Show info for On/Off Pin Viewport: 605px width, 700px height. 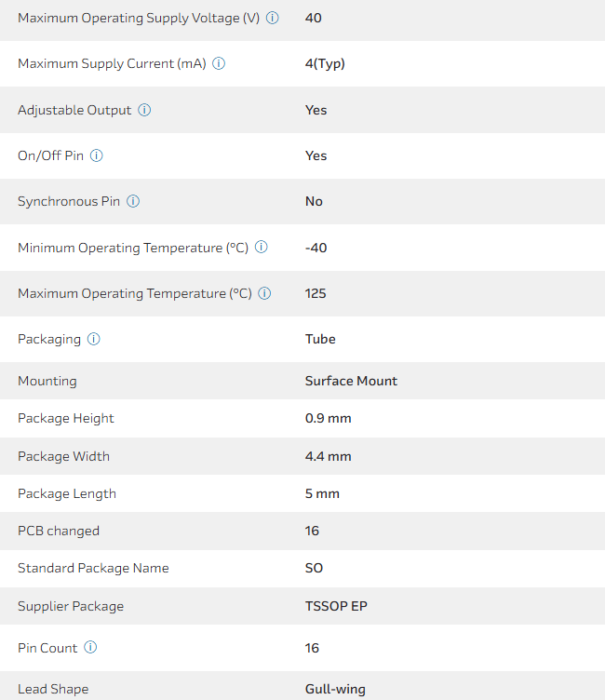coord(97,155)
